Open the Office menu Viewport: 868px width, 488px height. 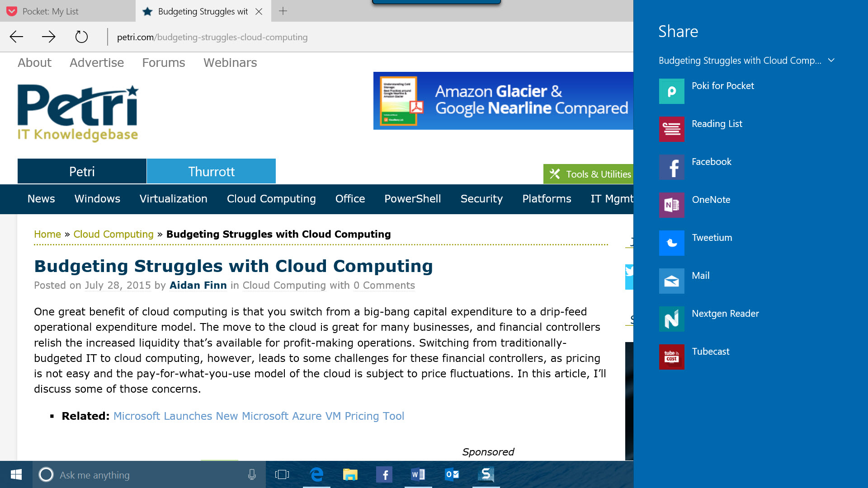pyautogui.click(x=350, y=199)
